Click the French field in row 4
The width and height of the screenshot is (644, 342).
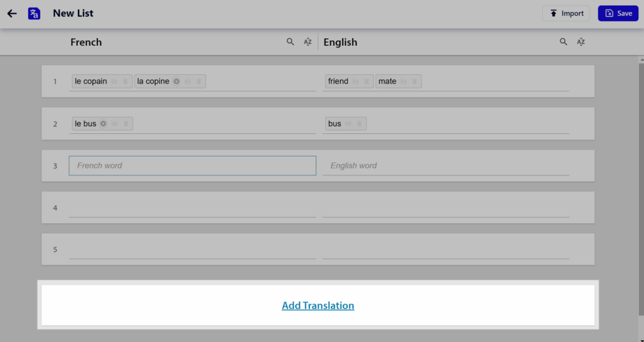click(x=192, y=207)
